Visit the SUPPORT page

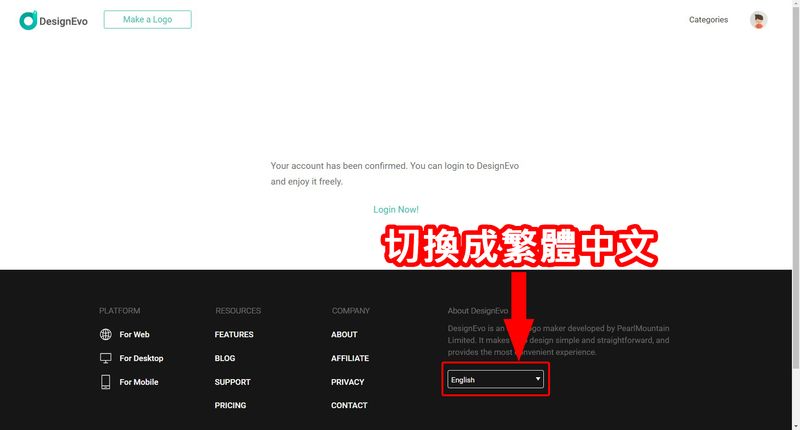pyautogui.click(x=232, y=382)
